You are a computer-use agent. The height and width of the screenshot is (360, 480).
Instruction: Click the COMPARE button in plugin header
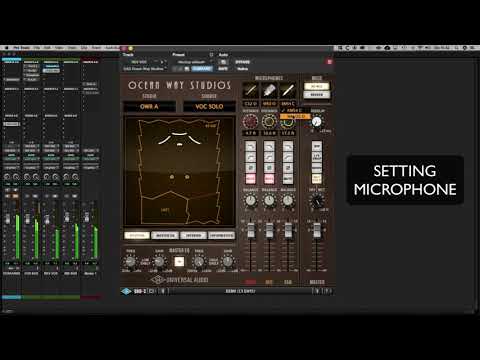[x=202, y=69]
